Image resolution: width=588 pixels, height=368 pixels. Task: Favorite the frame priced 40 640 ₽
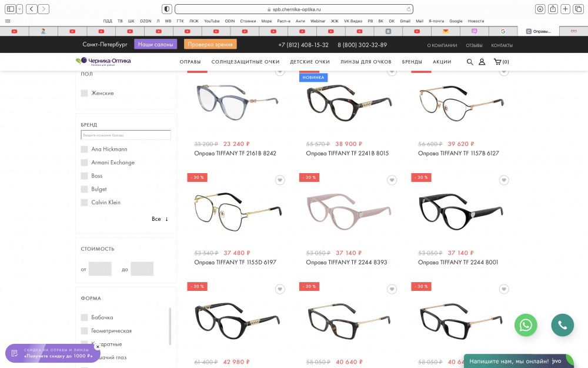(x=392, y=289)
